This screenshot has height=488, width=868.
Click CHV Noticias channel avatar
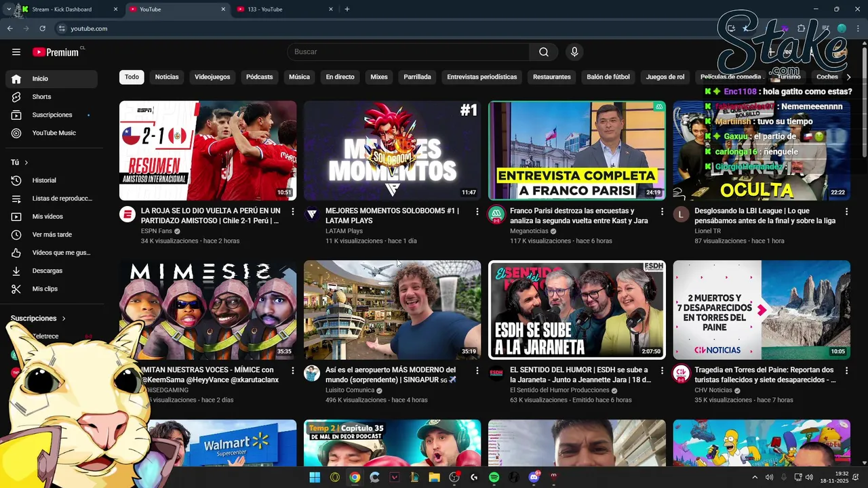[681, 373]
